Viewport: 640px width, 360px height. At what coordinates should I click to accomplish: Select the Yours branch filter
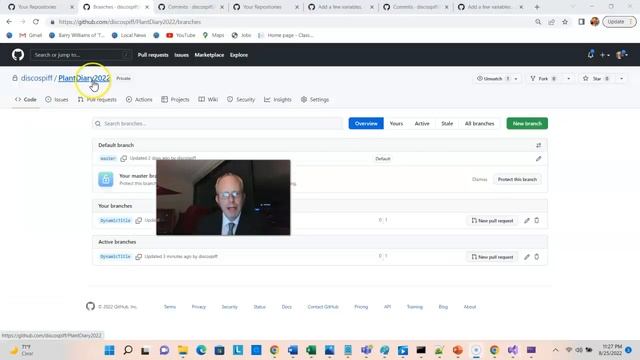pyautogui.click(x=396, y=123)
